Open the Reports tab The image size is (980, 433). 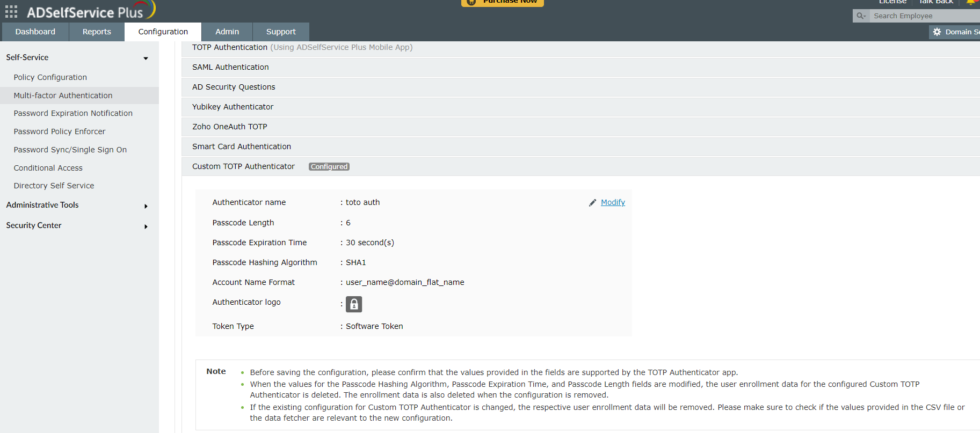pos(97,32)
